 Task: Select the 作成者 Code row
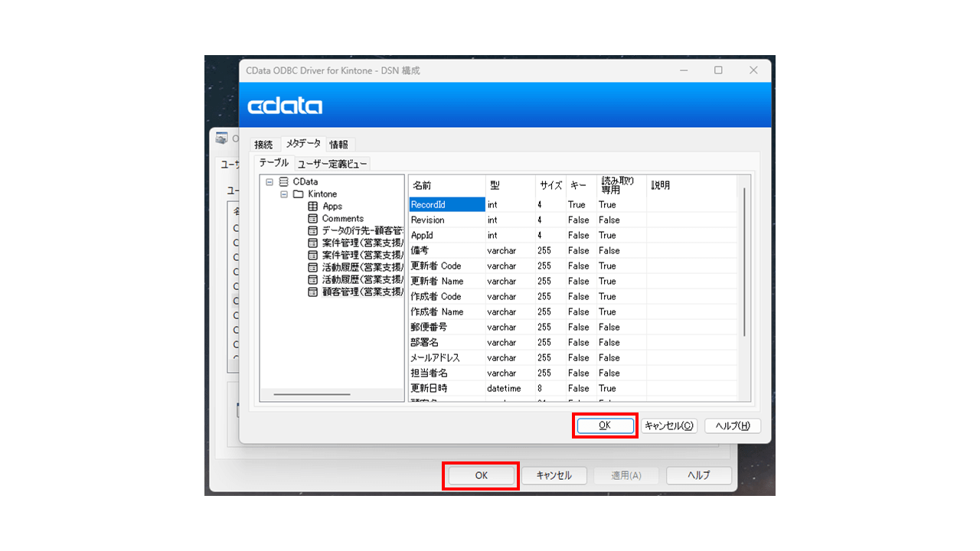click(573, 296)
